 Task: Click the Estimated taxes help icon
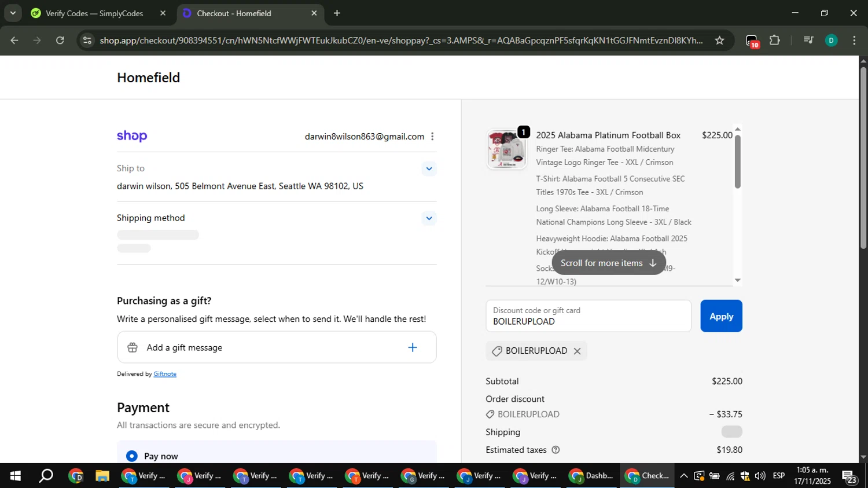pos(556,450)
